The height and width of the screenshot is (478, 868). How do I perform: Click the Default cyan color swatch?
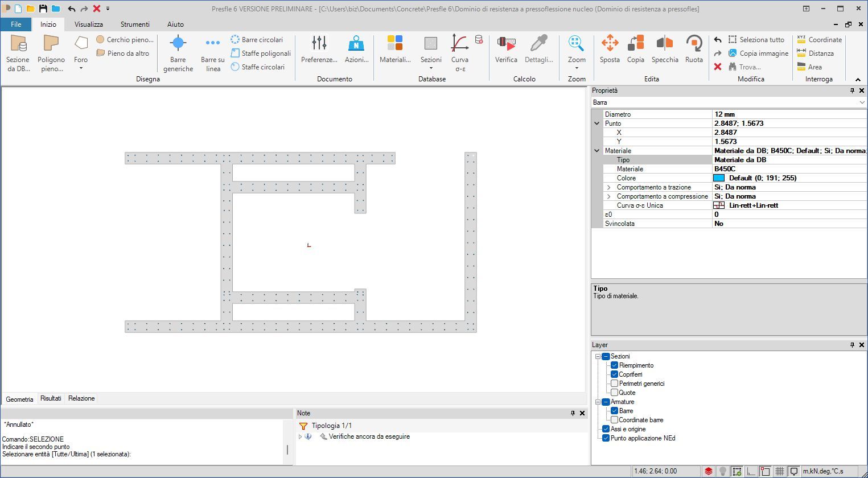719,178
